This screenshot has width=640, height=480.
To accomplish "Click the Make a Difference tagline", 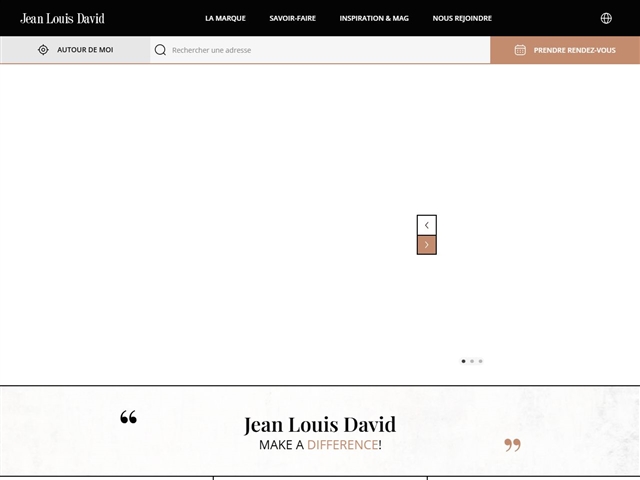I will tap(320, 445).
